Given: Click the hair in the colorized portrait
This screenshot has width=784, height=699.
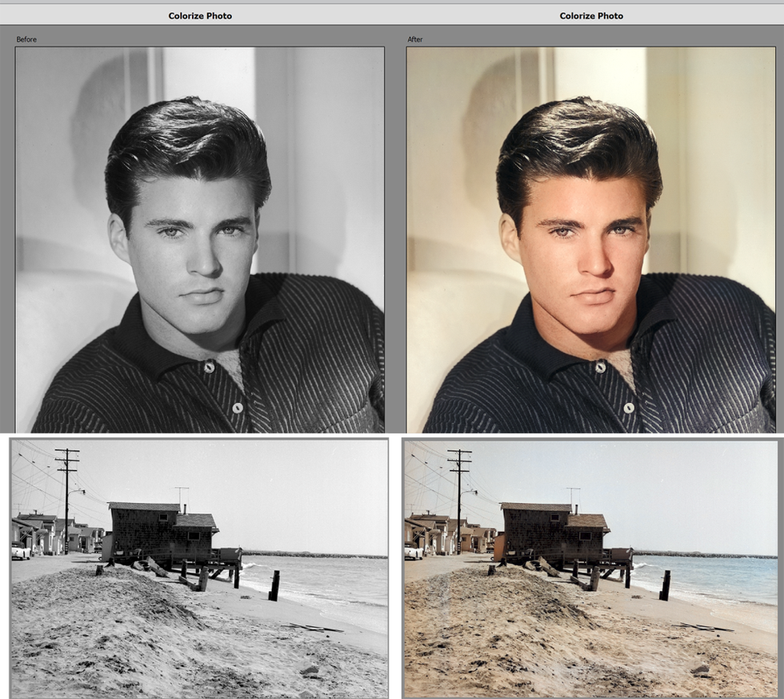Looking at the screenshot, I should 576,144.
